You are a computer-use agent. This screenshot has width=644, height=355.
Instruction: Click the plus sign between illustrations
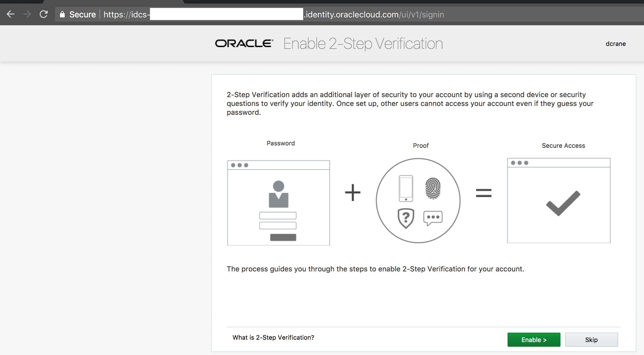[353, 193]
